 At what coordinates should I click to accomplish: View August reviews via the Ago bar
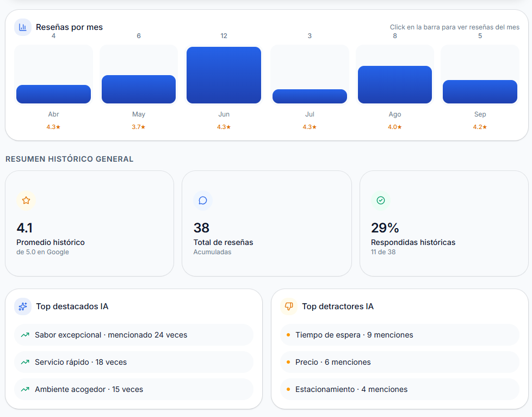click(395, 84)
